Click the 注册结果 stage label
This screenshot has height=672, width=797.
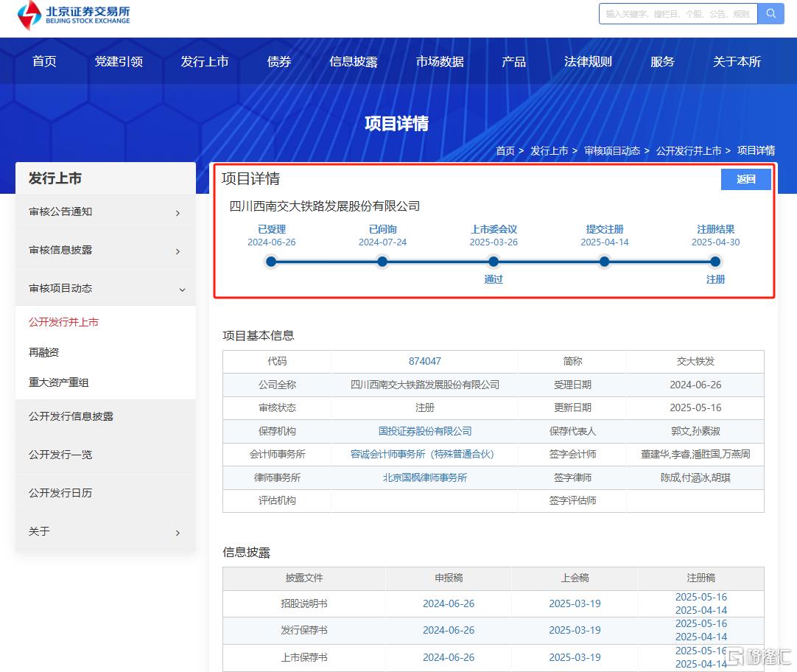[715, 229]
